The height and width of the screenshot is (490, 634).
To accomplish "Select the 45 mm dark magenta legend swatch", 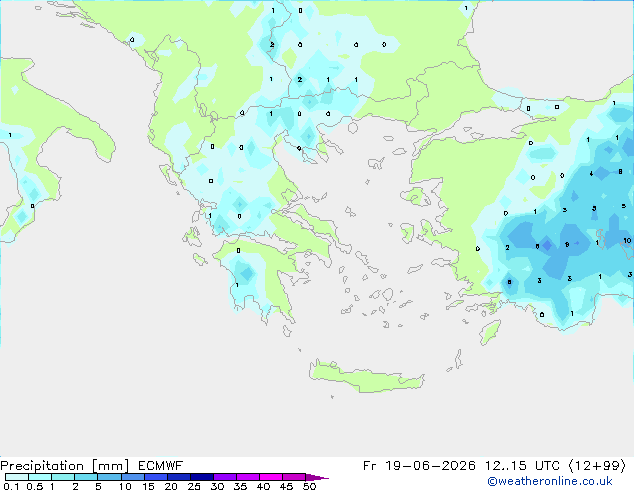I will tap(294, 477).
